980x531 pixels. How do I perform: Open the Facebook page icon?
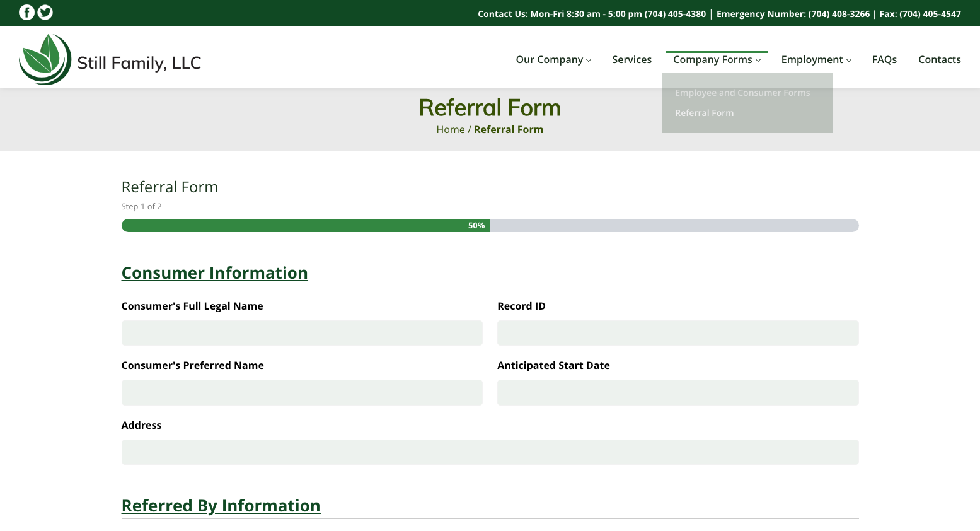point(26,13)
